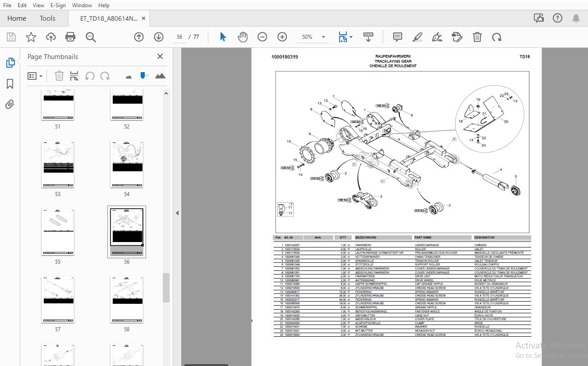Select the Highlight text pen tool
This screenshot has height=366, width=588.
417,37
